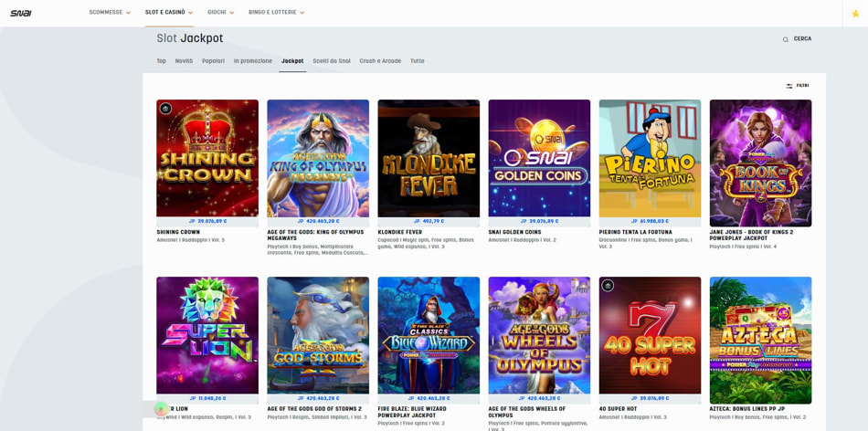
Task: Expand the Slot e Casinò dropdown
Action: (x=169, y=12)
